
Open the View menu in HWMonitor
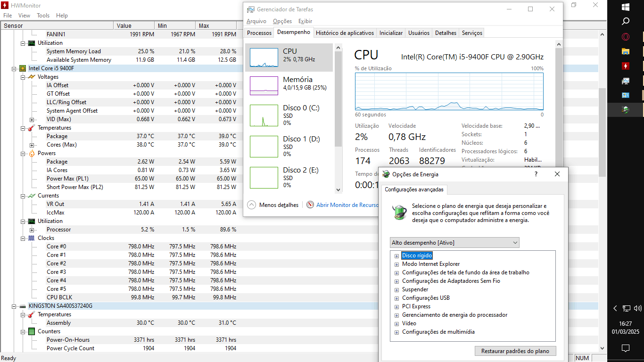click(x=25, y=16)
